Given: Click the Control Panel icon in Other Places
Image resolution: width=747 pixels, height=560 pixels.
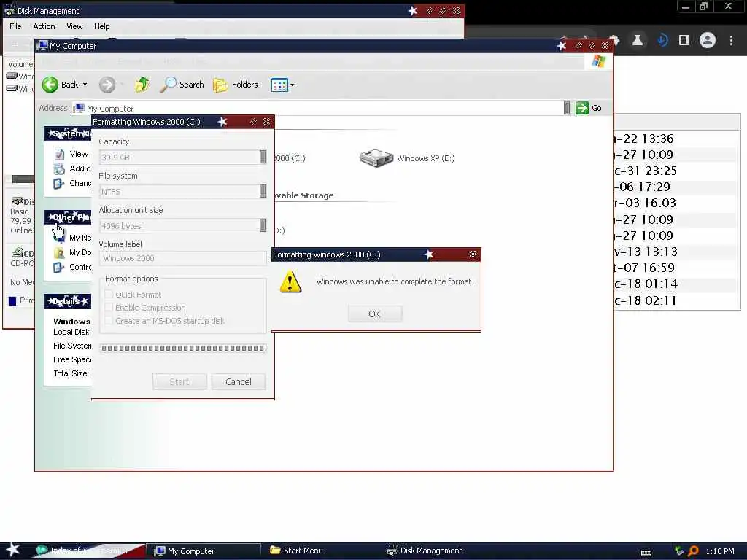Looking at the screenshot, I should click(x=59, y=267).
